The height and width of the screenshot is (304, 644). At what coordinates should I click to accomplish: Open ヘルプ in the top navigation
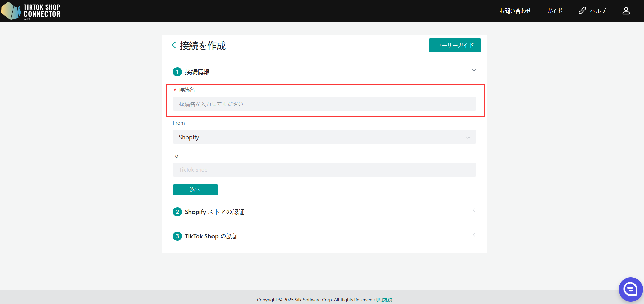pos(598,11)
